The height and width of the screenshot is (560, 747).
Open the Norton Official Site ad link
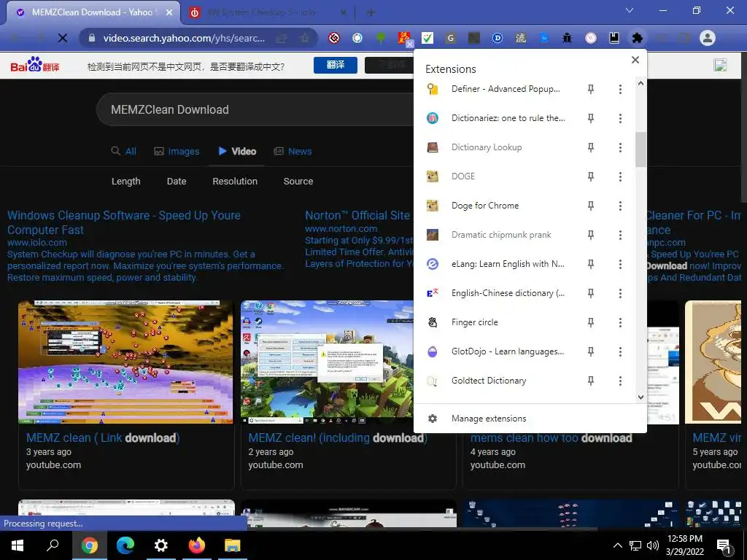[x=357, y=215]
